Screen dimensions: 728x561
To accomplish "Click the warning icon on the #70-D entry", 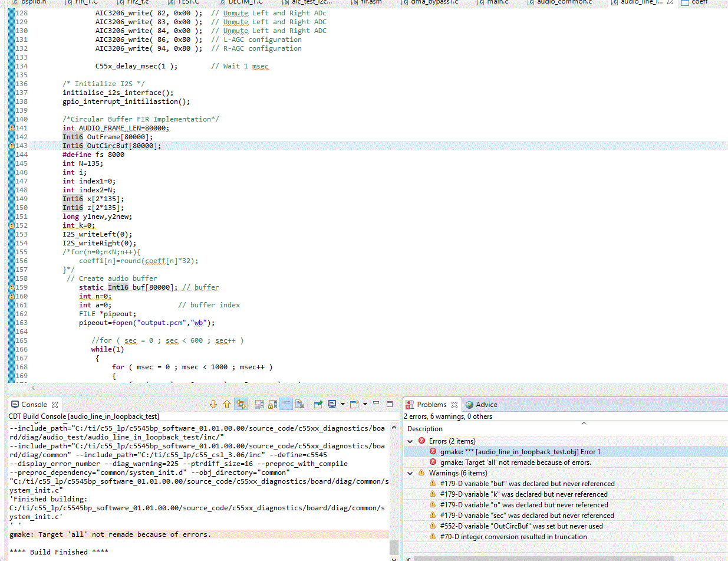I will [x=433, y=537].
